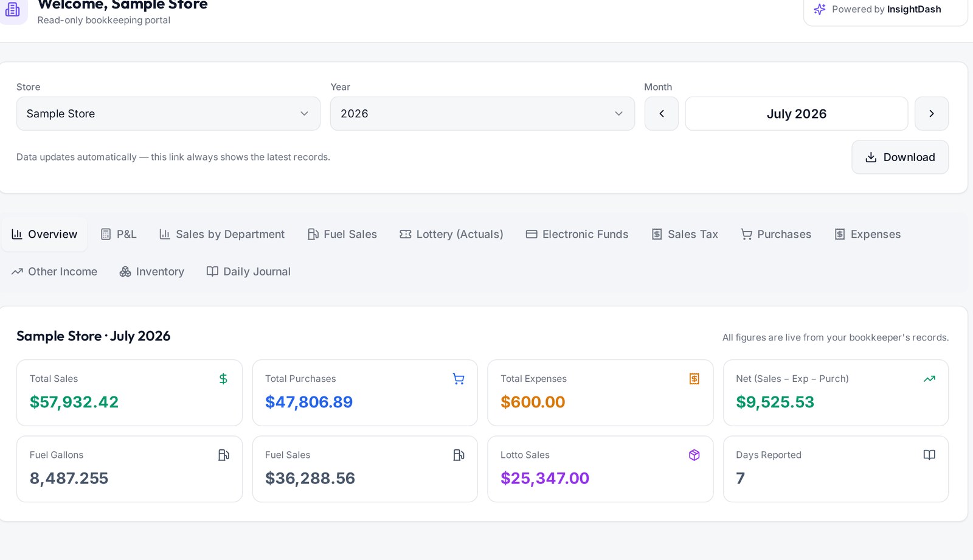Go to the next month with right chevron
973x560 pixels.
[x=931, y=114]
